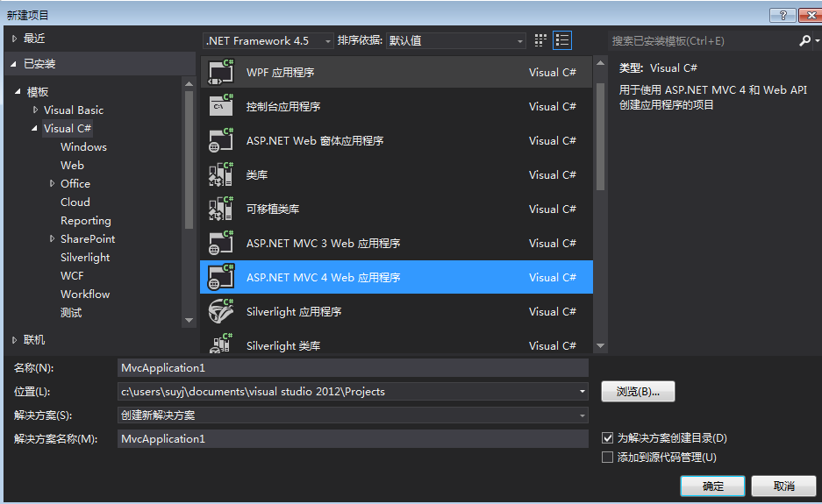Click the 类库 class library icon

coord(221,174)
